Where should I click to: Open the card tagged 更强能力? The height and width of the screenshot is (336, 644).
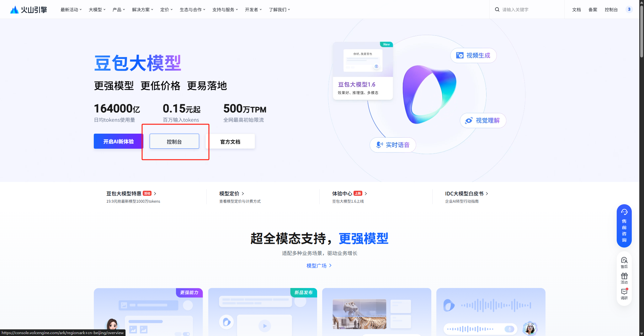[148, 312]
